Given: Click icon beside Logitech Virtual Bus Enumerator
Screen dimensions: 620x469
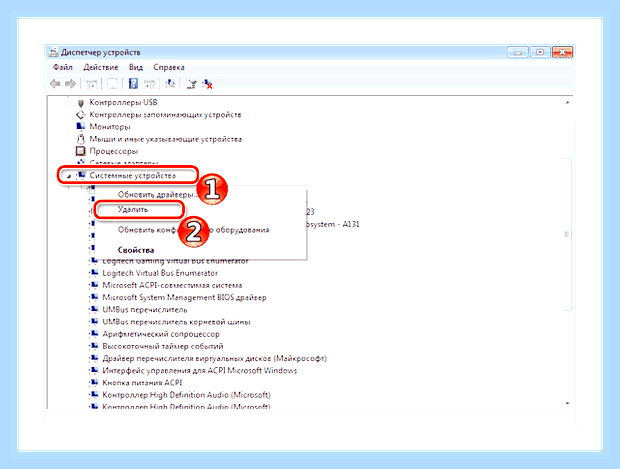Looking at the screenshot, I should pyautogui.click(x=95, y=273).
